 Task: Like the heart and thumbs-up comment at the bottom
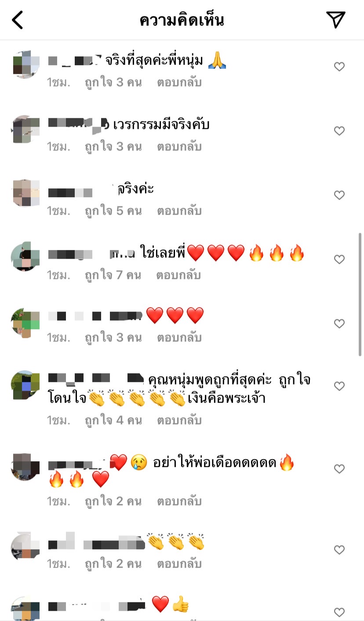339,613
